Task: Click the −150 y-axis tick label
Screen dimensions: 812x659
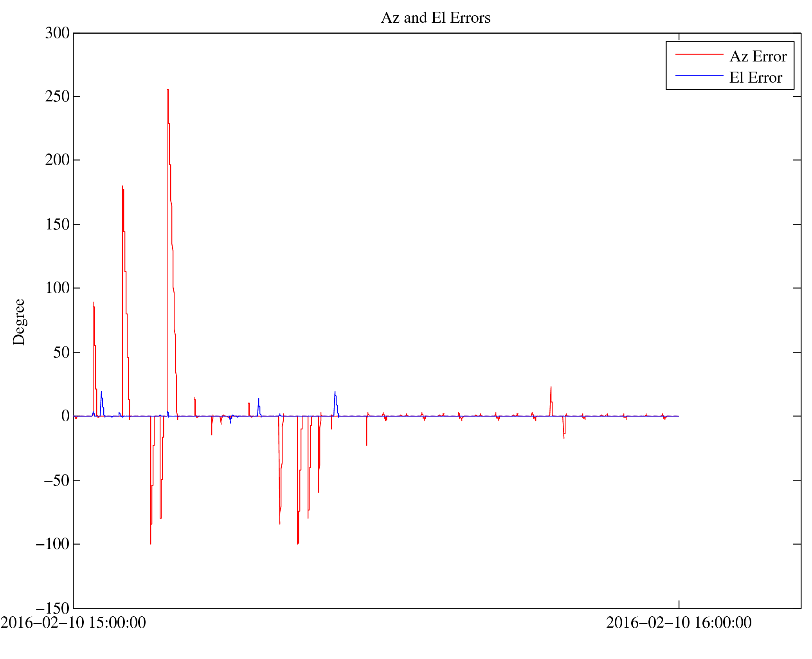Action: [52, 608]
